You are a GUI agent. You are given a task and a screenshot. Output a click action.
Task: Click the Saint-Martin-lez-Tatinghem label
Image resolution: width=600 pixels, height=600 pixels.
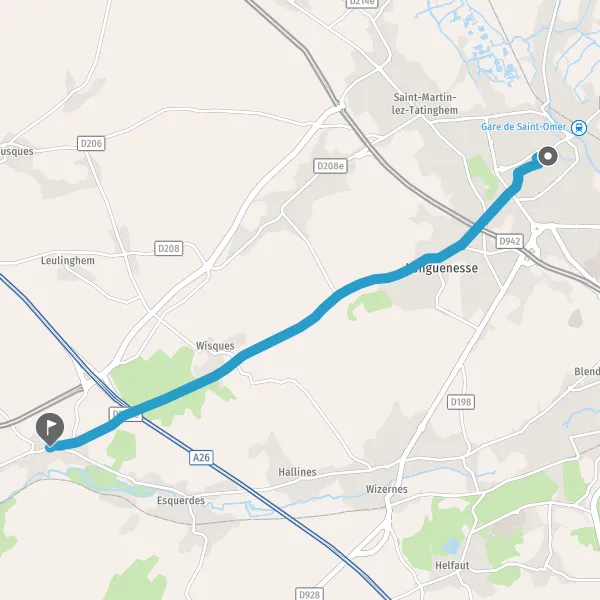click(425, 104)
